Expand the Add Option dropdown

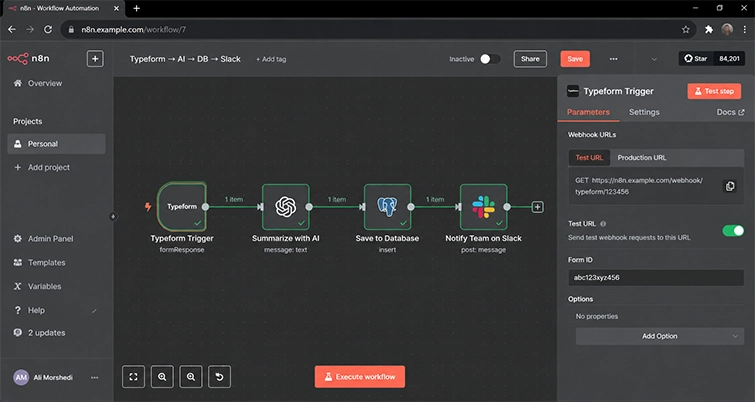tap(660, 336)
